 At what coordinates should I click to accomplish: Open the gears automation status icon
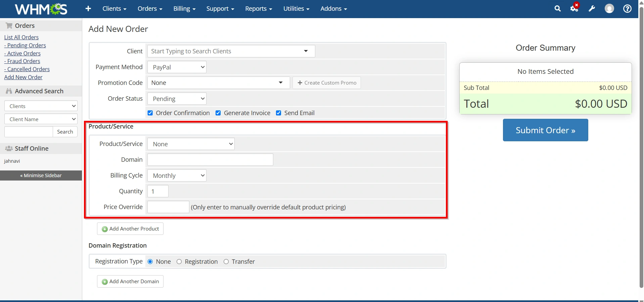click(574, 8)
